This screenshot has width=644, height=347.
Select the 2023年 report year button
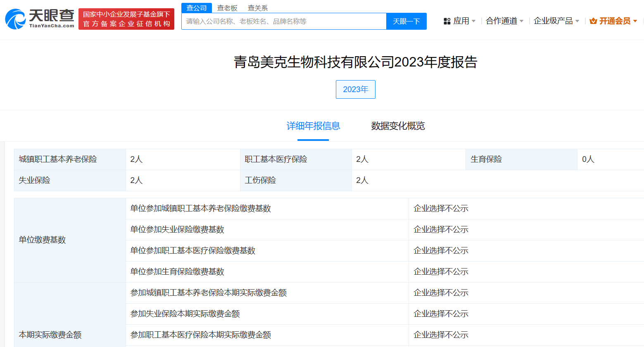(355, 89)
